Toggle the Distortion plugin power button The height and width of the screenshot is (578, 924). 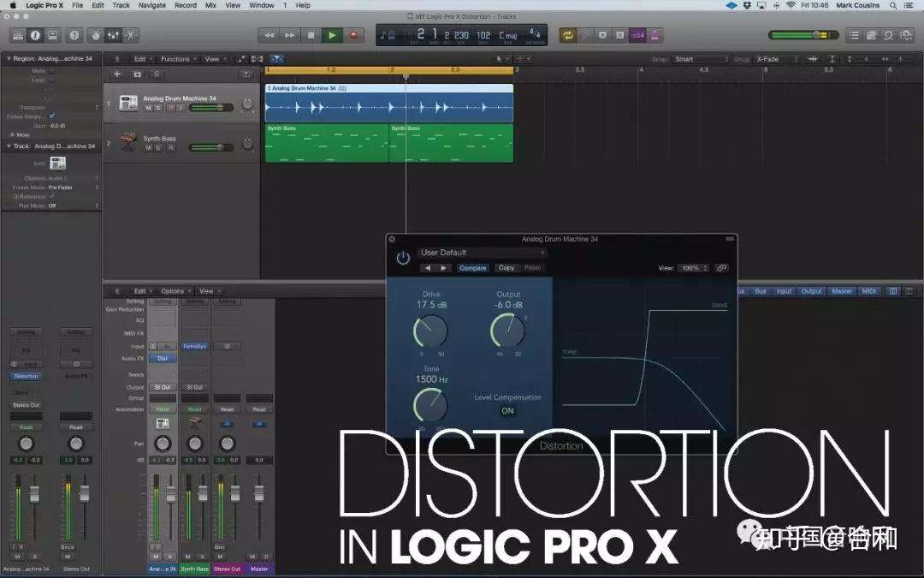point(403,258)
